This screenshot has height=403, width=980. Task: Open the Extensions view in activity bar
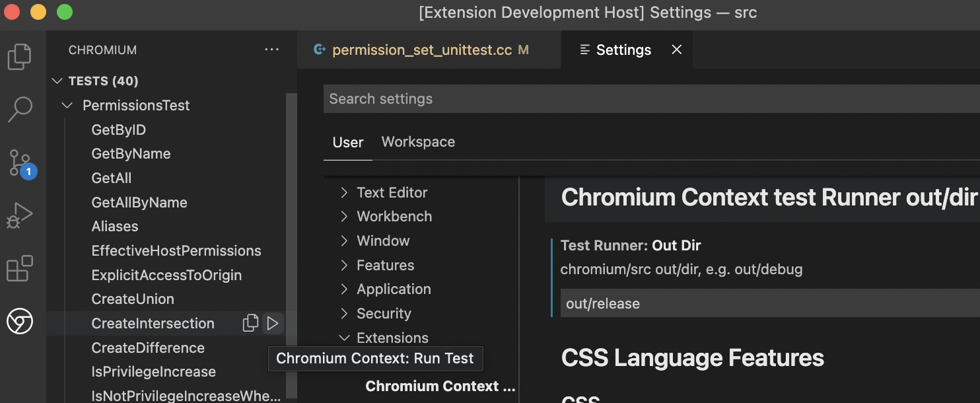20,269
